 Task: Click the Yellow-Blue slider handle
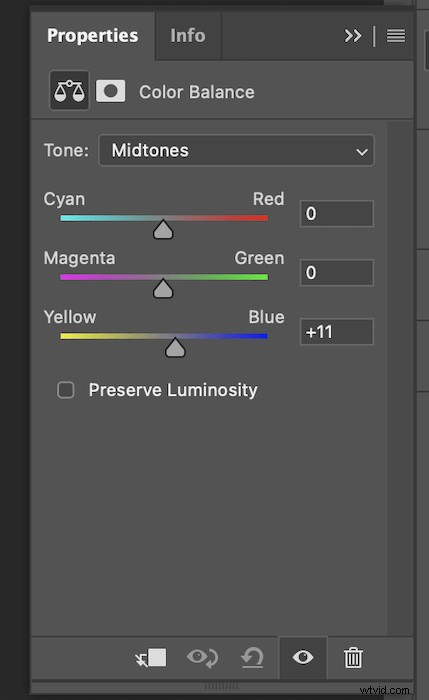coord(175,347)
